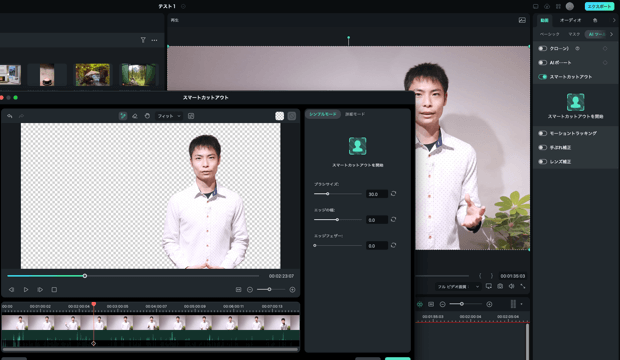Enable the レンズ補正 switch
Screen dimensions: 620x360
coord(542,162)
